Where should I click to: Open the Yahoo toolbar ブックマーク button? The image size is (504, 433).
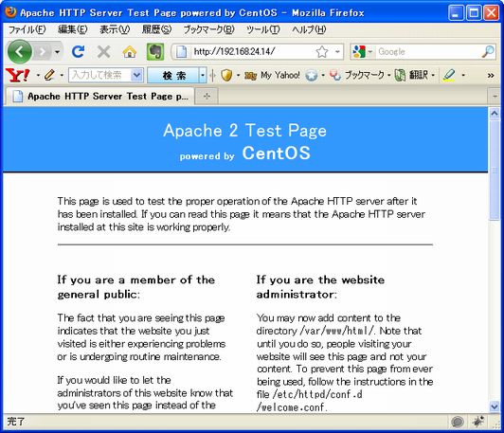(357, 75)
